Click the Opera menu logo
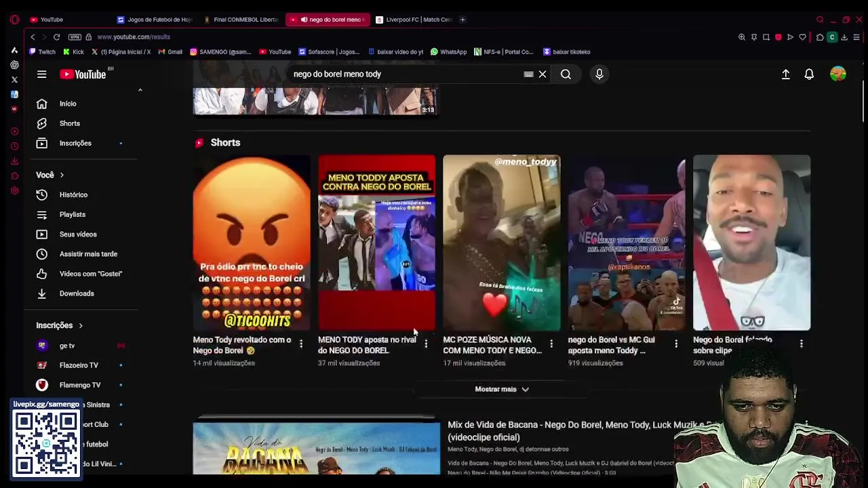 point(14,20)
